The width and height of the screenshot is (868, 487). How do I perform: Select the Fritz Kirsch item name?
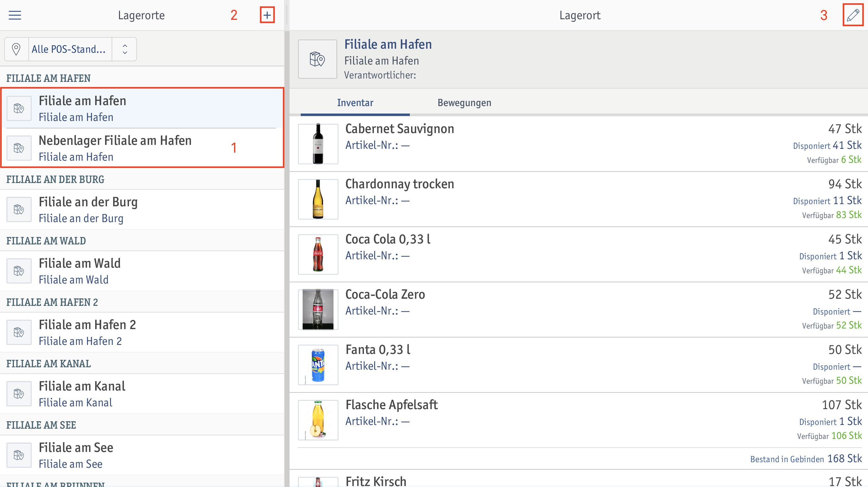tap(376, 481)
